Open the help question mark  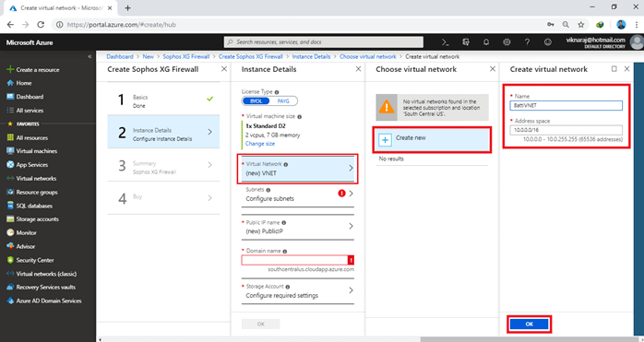(527, 42)
